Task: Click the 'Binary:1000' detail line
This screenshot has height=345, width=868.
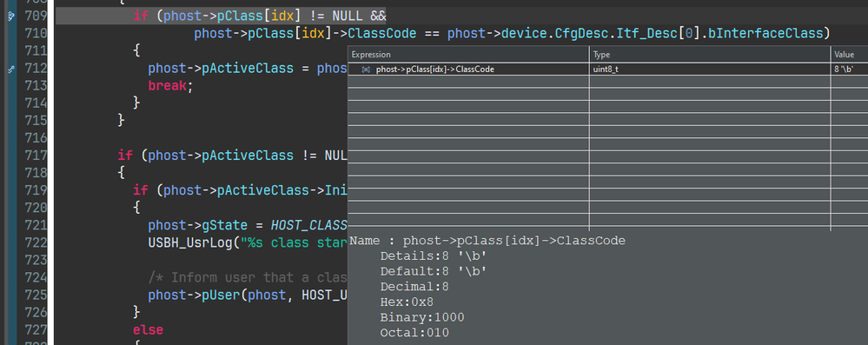Action: (x=422, y=317)
